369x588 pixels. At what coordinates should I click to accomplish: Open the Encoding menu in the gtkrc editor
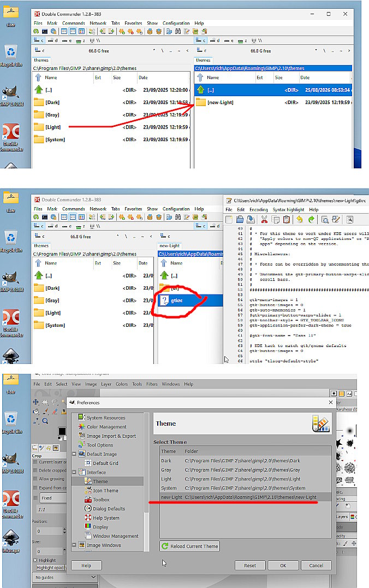tap(259, 210)
